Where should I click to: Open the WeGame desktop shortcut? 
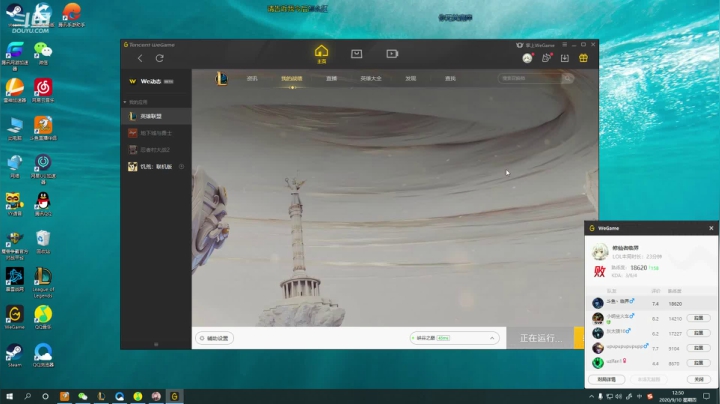15,318
